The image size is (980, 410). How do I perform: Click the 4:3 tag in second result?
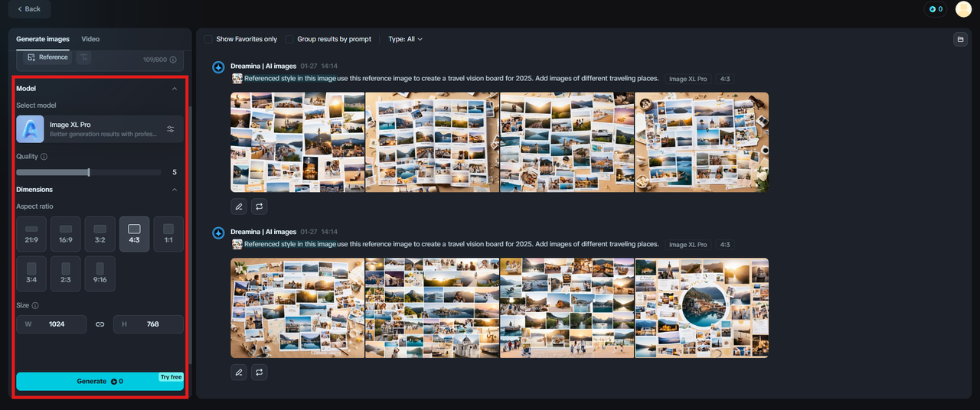pyautogui.click(x=724, y=245)
